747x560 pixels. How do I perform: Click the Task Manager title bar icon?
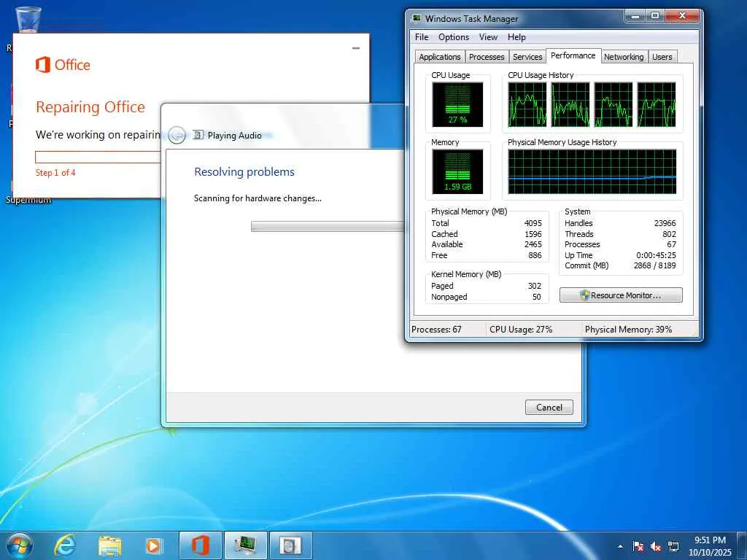[417, 18]
